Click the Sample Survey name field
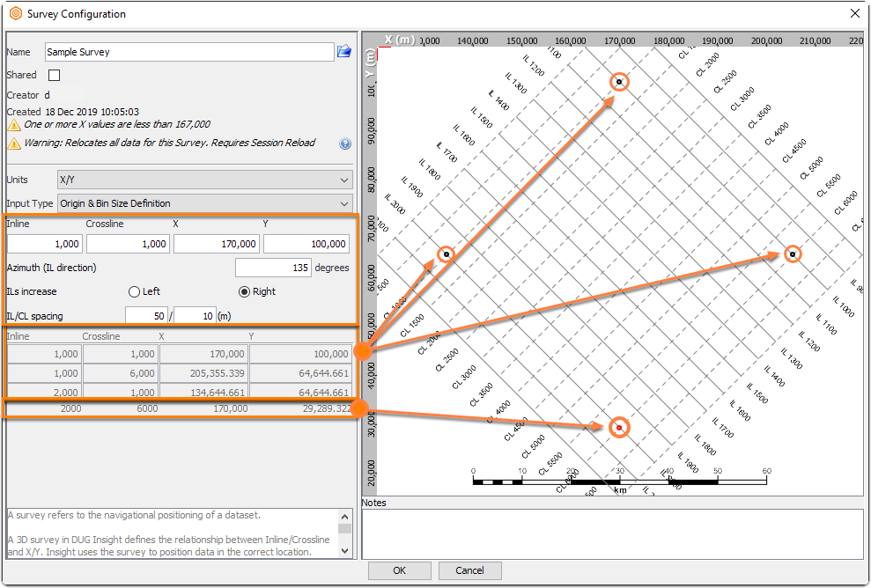 [189, 52]
